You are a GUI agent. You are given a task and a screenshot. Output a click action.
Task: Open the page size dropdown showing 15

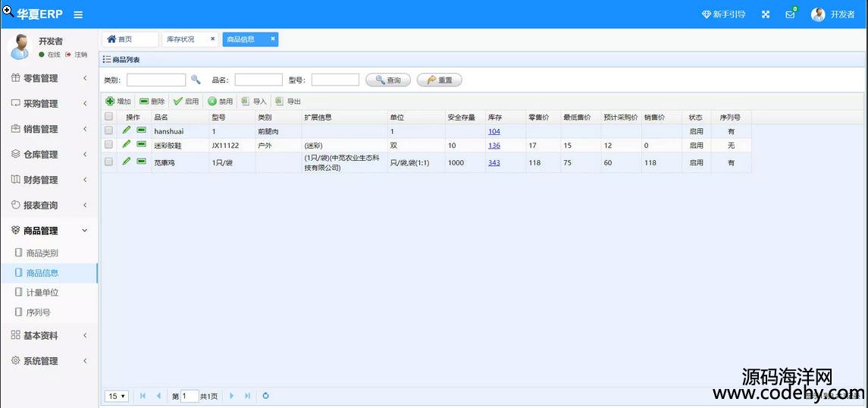(116, 396)
